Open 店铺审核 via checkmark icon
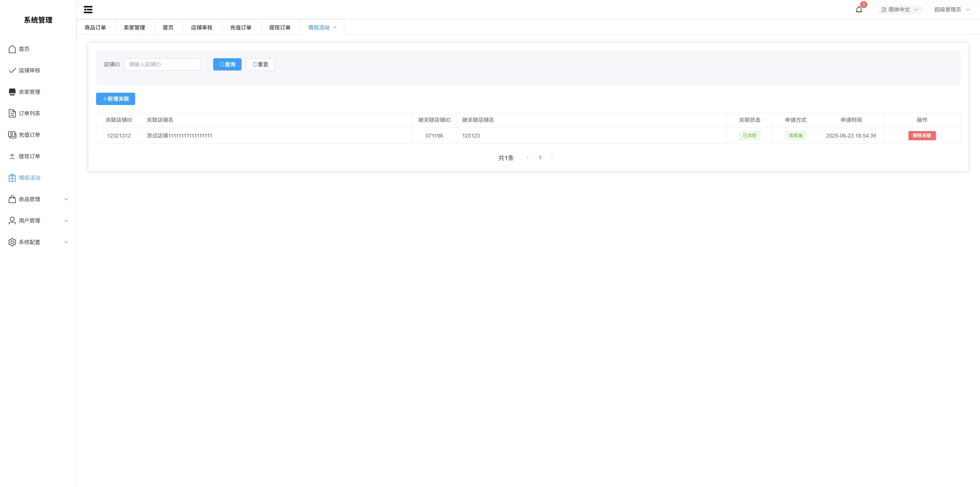 pos(12,71)
